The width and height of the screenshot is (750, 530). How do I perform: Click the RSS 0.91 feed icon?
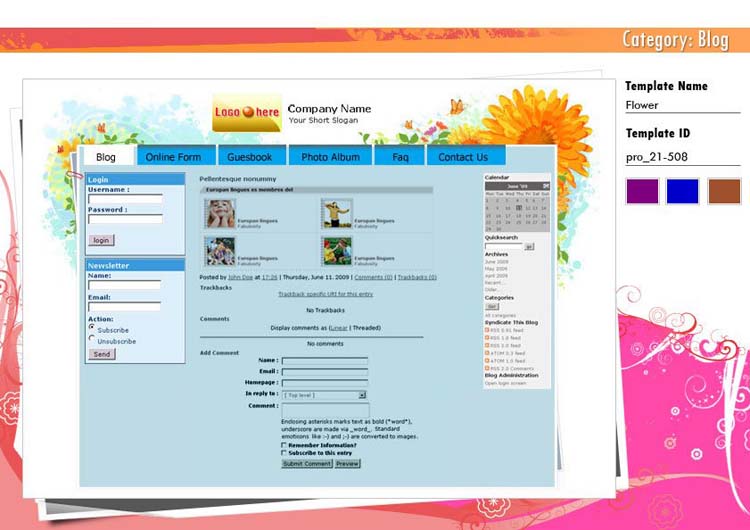click(x=487, y=330)
